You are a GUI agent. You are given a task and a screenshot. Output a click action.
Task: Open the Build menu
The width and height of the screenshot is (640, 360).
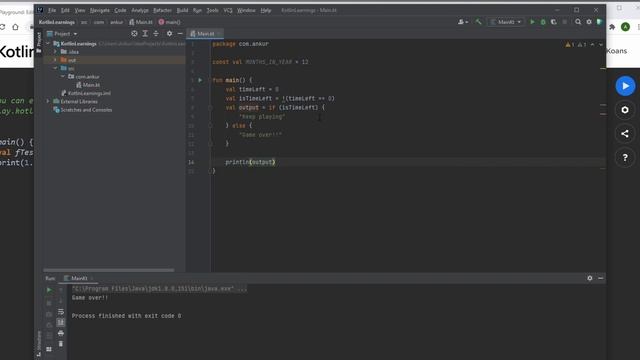182,10
